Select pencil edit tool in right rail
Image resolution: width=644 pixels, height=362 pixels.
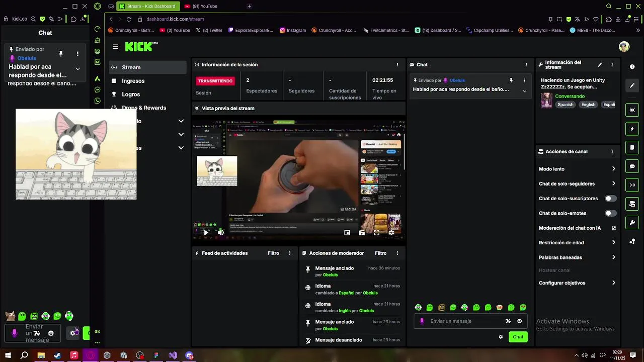click(x=632, y=85)
